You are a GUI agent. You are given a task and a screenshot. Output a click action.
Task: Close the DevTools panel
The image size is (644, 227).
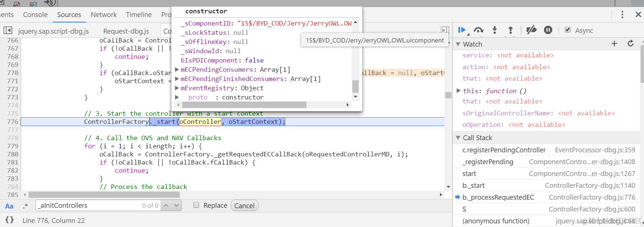pos(638,14)
